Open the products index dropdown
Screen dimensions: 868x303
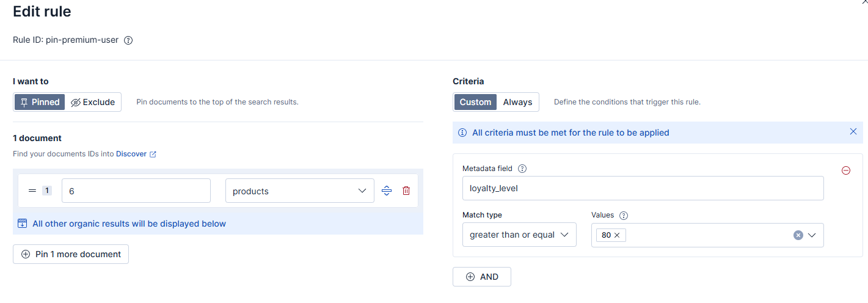pyautogui.click(x=299, y=191)
